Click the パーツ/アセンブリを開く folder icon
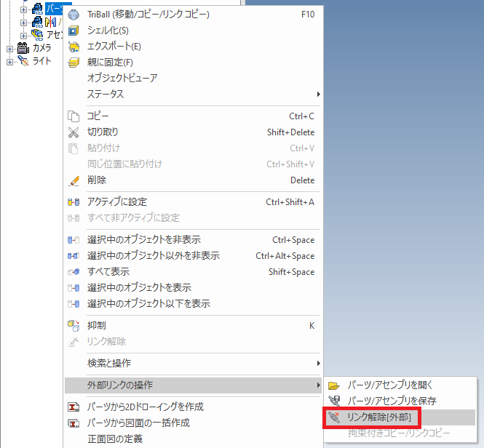484x448 pixels. (334, 385)
